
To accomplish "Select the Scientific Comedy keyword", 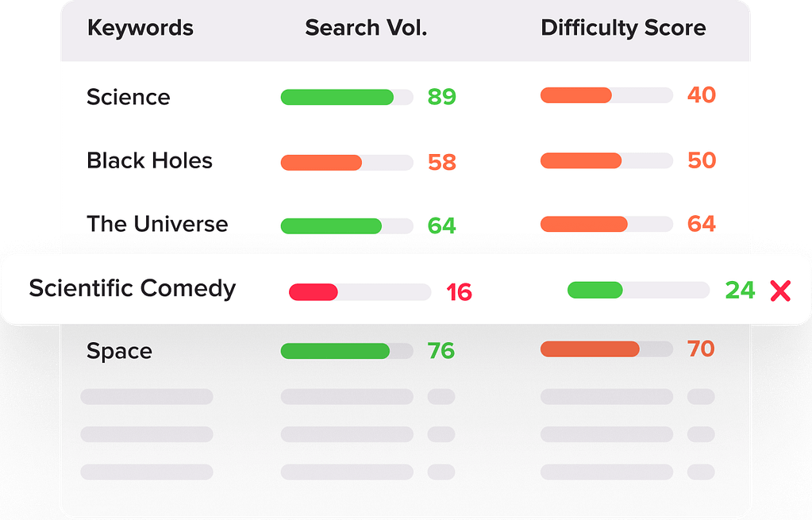I will coord(133,288).
